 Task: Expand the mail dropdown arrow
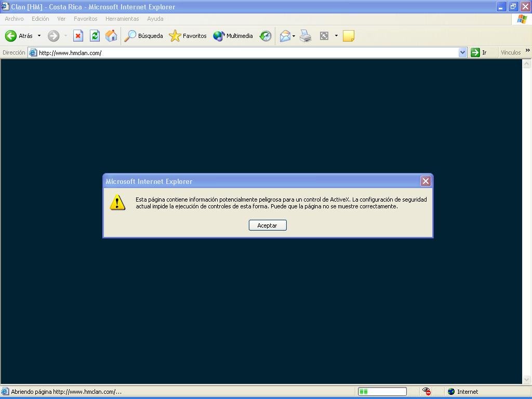[294, 36]
